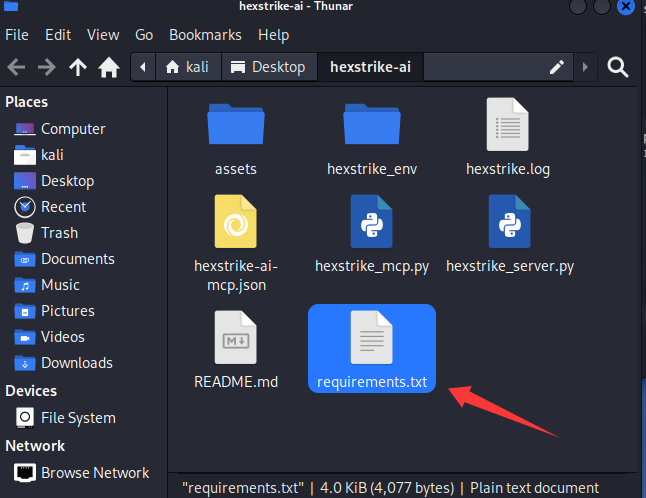The image size is (646, 498).
Task: Open Music folder in the sidebar
Action: (47, 285)
